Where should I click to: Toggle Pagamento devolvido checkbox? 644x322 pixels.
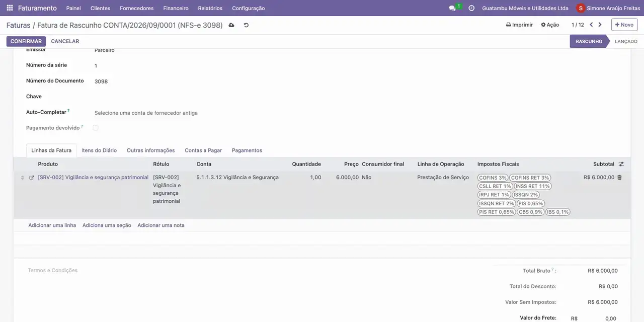pos(96,128)
